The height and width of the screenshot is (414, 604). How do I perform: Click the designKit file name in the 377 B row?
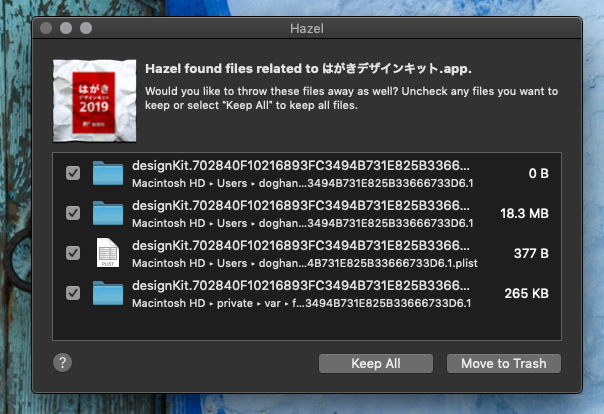pos(301,246)
